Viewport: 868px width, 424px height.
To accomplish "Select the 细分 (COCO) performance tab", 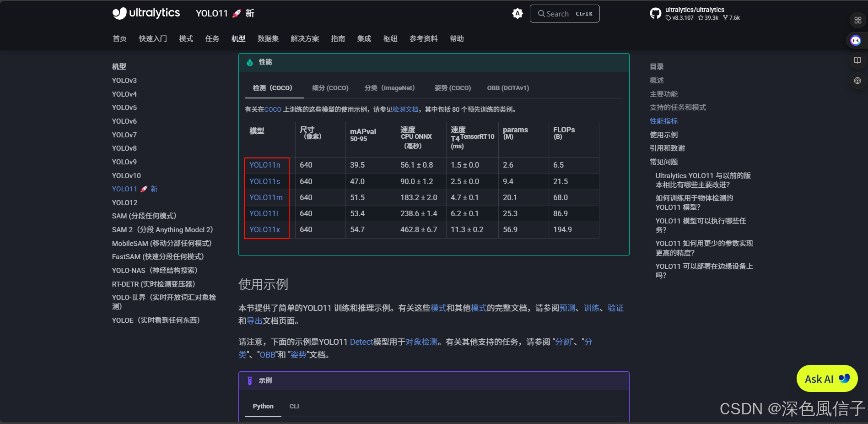I will (330, 88).
